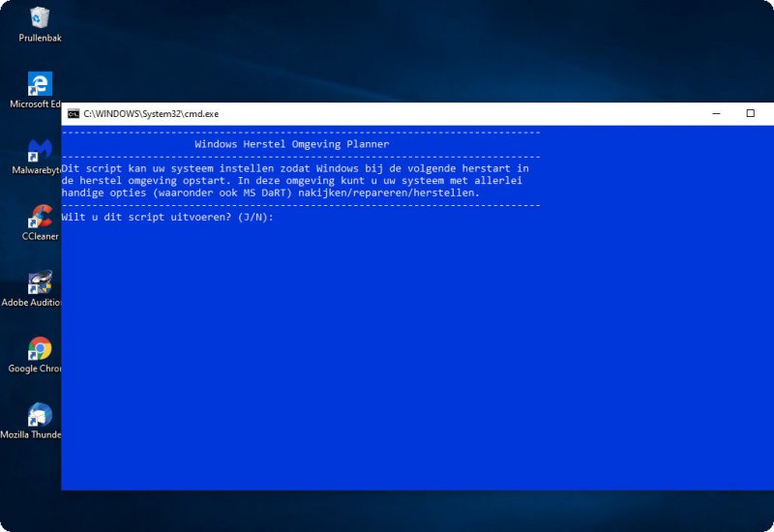Focus the 'Wilt u dit script uitvoeren?' prompt
This screenshot has width=774, height=532.
168,217
